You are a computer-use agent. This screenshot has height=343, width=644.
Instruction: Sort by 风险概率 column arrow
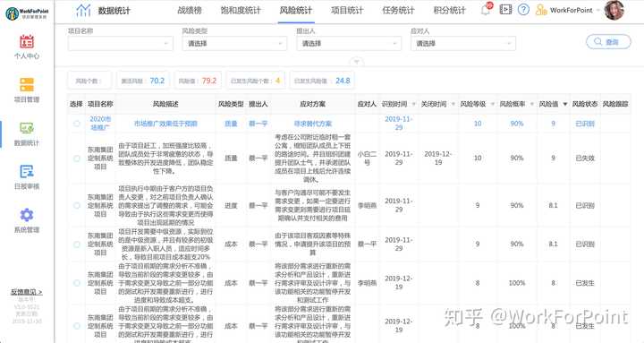pos(532,104)
